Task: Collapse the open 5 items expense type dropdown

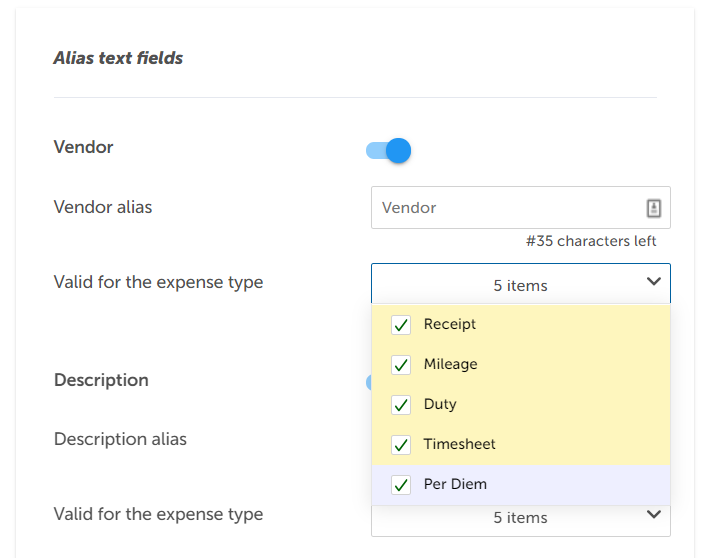Action: (x=521, y=284)
